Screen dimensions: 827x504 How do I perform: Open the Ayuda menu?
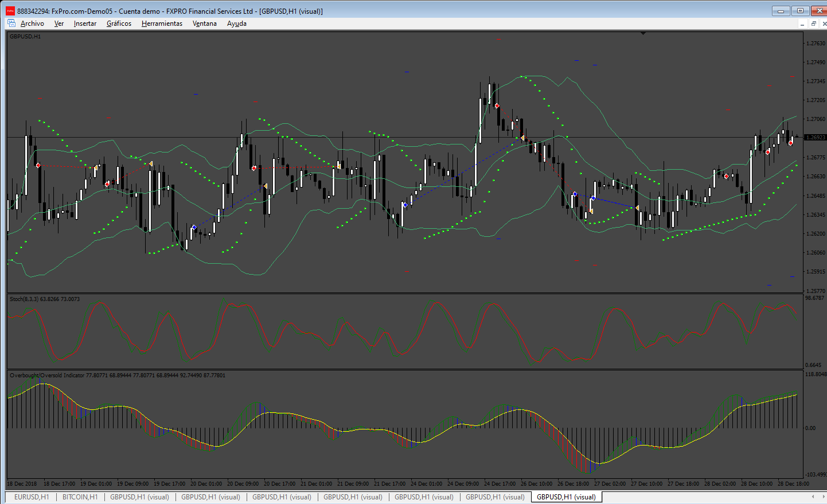[x=237, y=24]
